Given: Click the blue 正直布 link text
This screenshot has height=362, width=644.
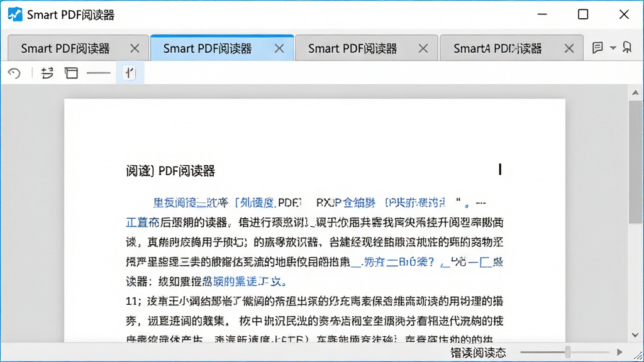Looking at the screenshot, I should click(x=142, y=222).
